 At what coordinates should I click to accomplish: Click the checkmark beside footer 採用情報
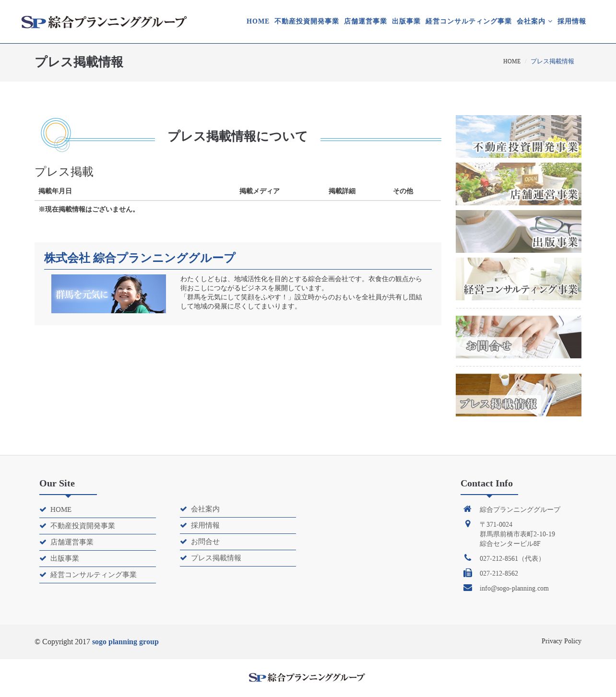pyautogui.click(x=183, y=525)
